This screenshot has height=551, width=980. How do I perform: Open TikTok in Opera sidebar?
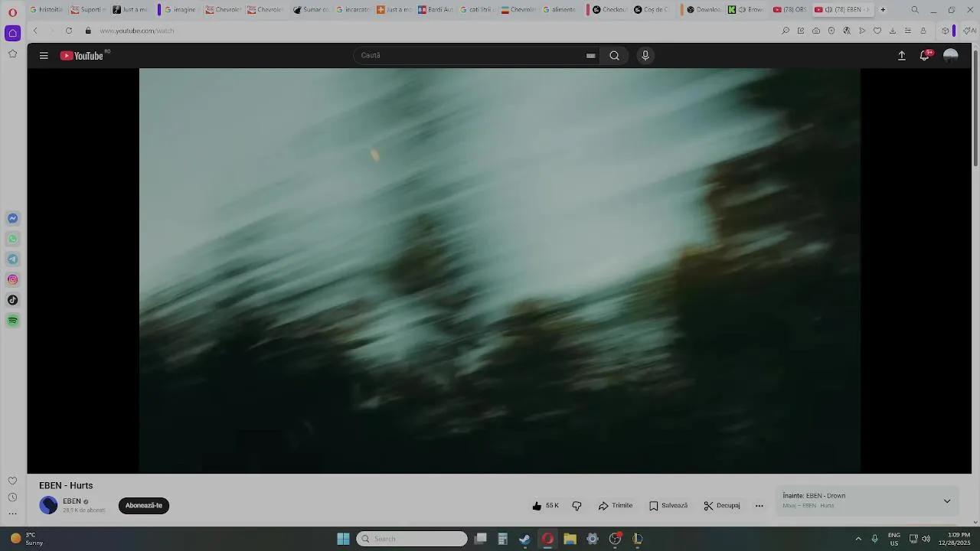(x=13, y=300)
